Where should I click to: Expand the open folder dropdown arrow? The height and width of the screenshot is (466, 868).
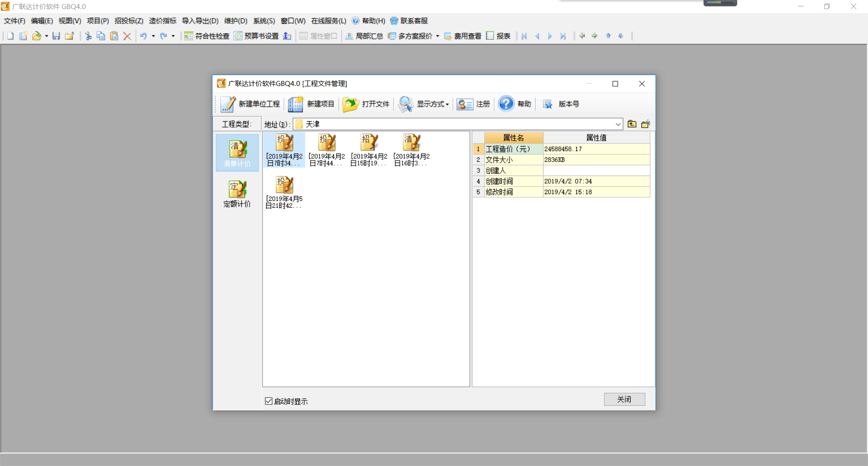[x=47, y=36]
